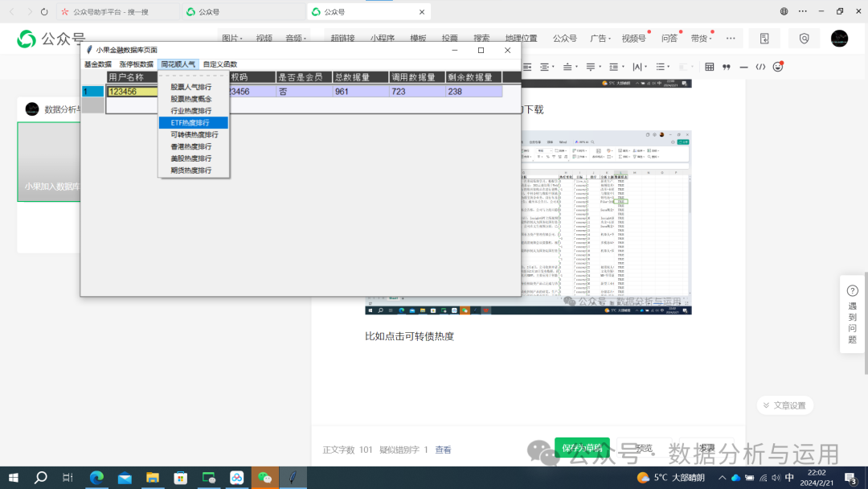Image resolution: width=868 pixels, height=489 pixels.
Task: Open the Mail app from taskbar
Action: tap(125, 478)
